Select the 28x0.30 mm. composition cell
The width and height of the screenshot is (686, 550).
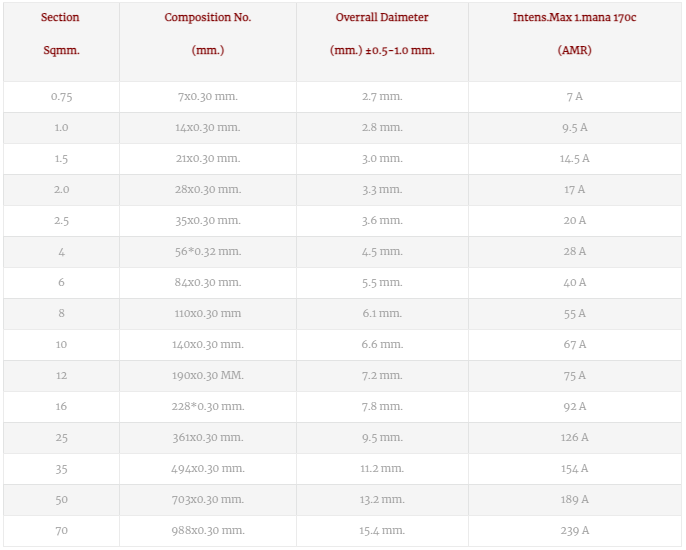coord(208,190)
